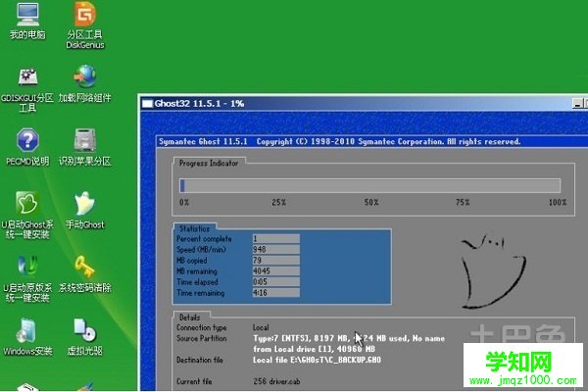Click the Progress Indicator group label
Image resolution: width=588 pixels, height=392 pixels.
tap(209, 164)
